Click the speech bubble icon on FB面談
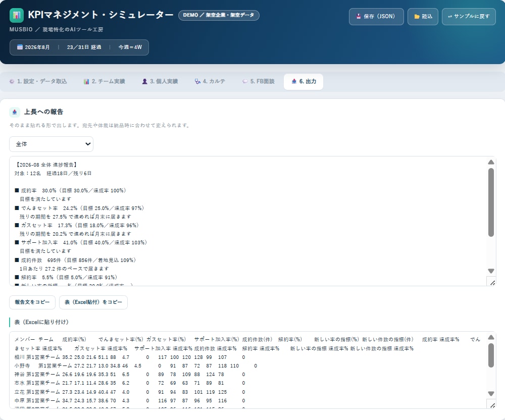 click(245, 81)
